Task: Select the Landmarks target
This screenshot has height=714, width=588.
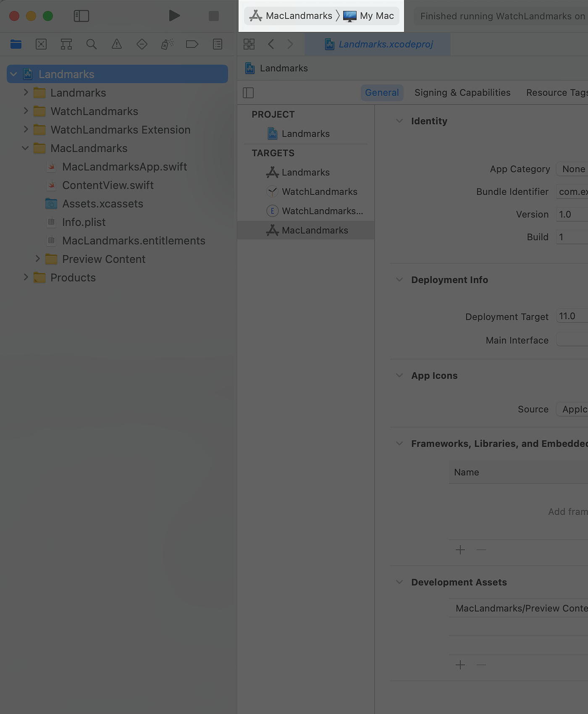Action: pyautogui.click(x=306, y=172)
